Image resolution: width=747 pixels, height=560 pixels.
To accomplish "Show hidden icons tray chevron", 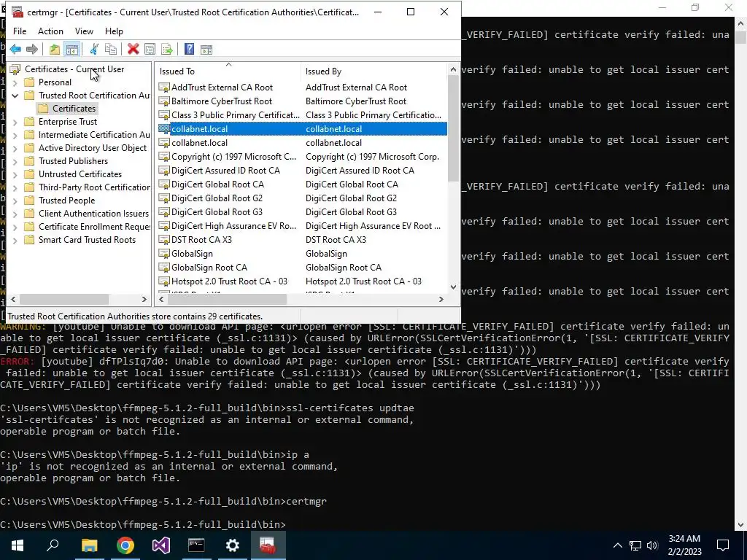I will (x=617, y=545).
